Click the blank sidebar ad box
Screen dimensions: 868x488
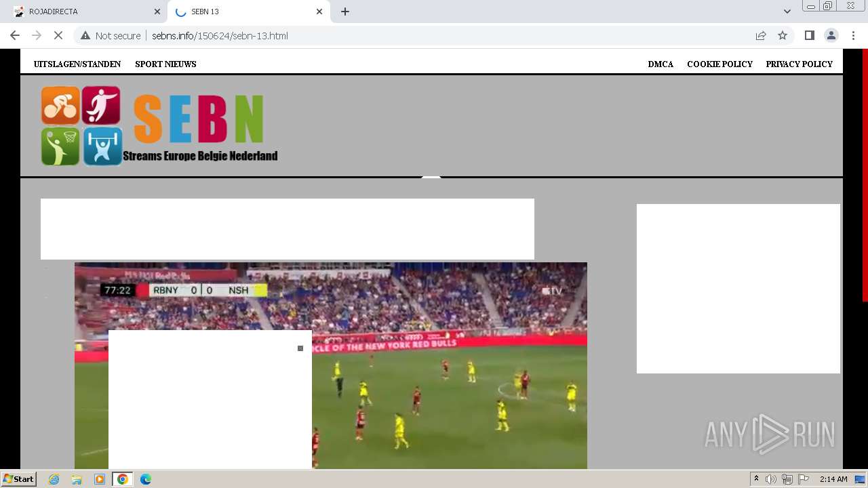(738, 289)
